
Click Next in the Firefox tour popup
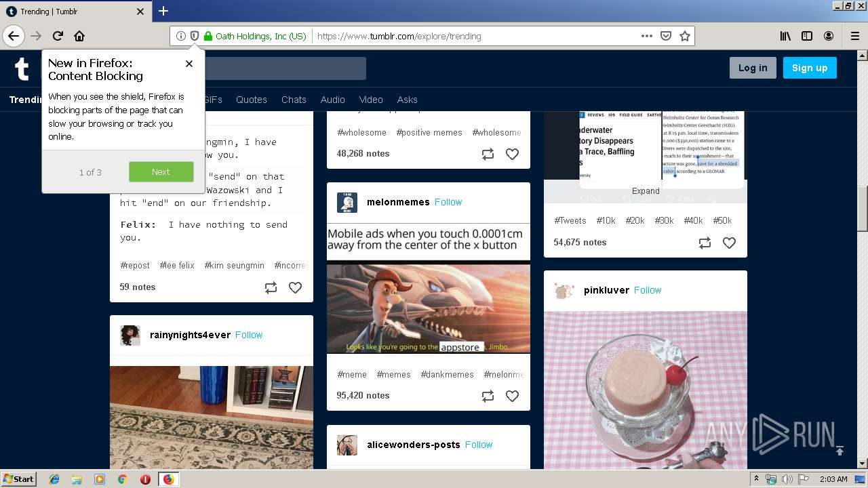[161, 172]
